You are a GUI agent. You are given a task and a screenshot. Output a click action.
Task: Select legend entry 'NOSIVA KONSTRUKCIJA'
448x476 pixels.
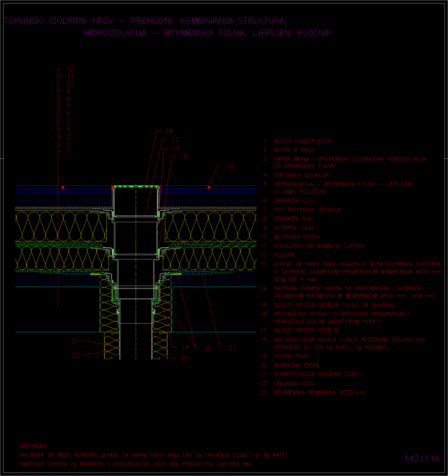tap(303, 141)
